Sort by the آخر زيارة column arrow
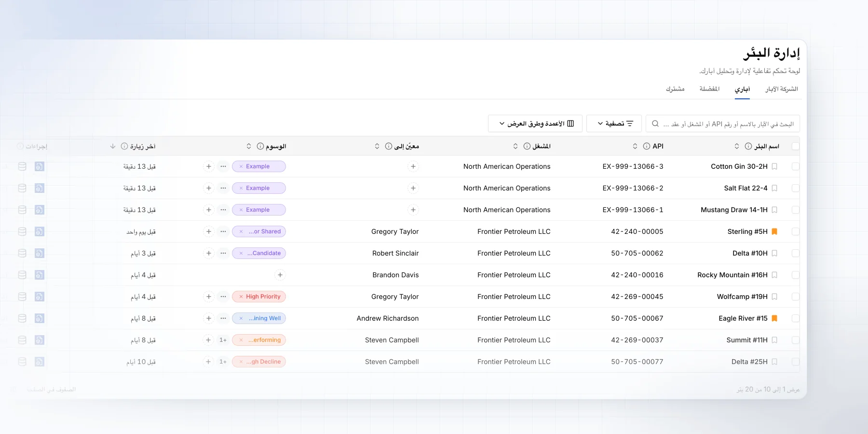Screen dimensions: 868x434 pyautogui.click(x=113, y=146)
